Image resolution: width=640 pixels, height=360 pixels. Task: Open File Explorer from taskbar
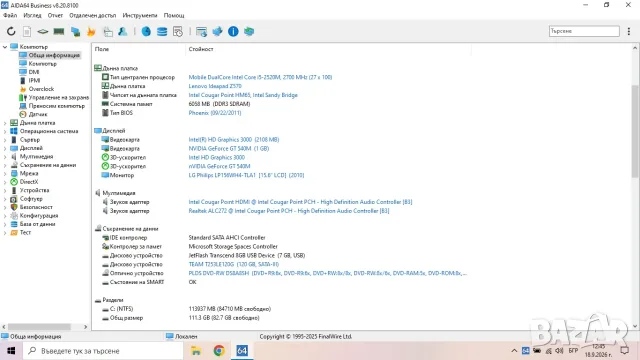coord(196,351)
